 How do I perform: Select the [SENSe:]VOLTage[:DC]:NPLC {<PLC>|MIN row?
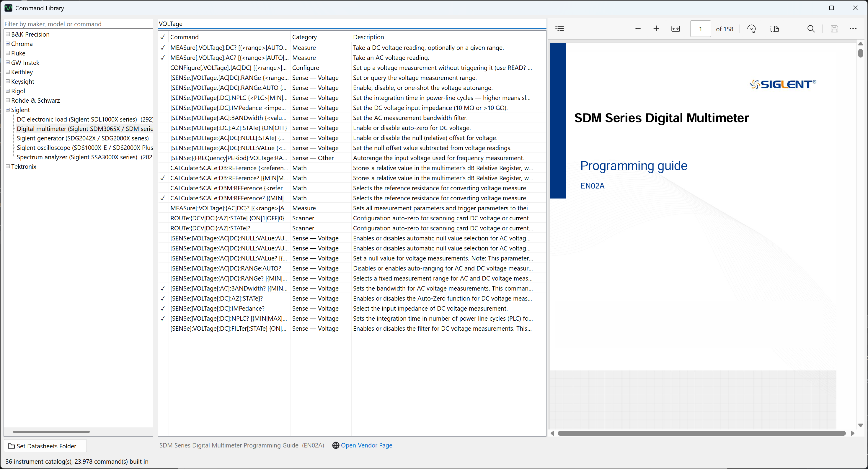point(352,98)
